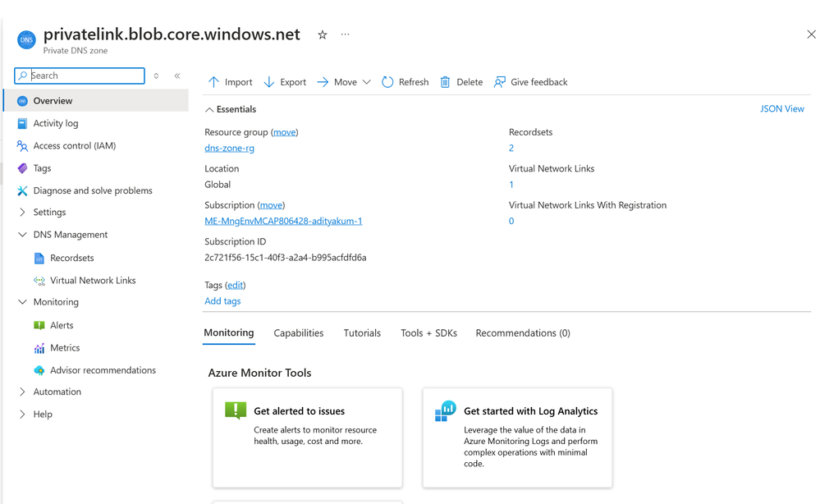Collapse the sidebar menu with double chevron

click(177, 76)
